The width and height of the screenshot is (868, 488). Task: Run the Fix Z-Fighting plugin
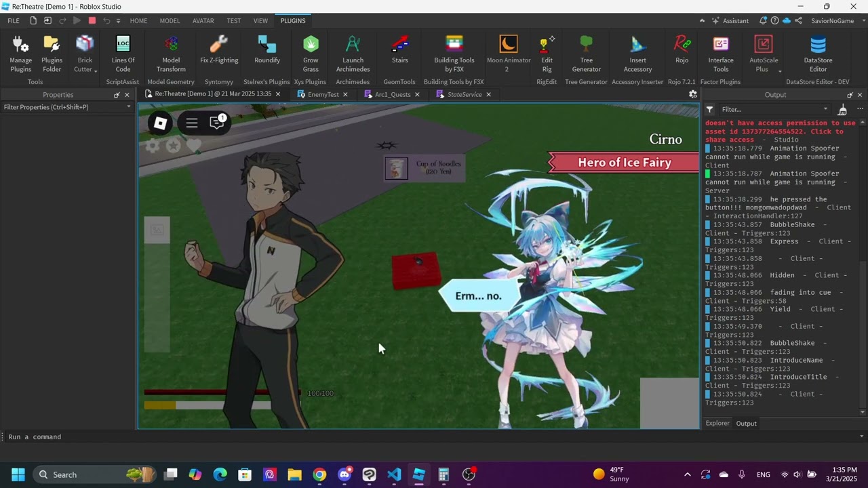coord(219,49)
